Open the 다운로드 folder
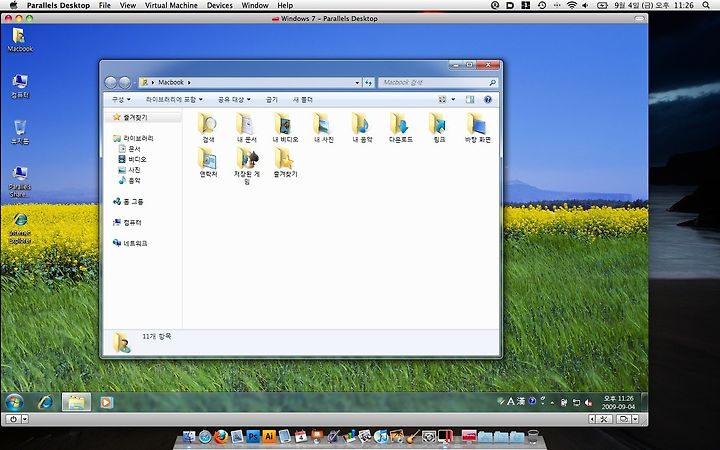 401,128
